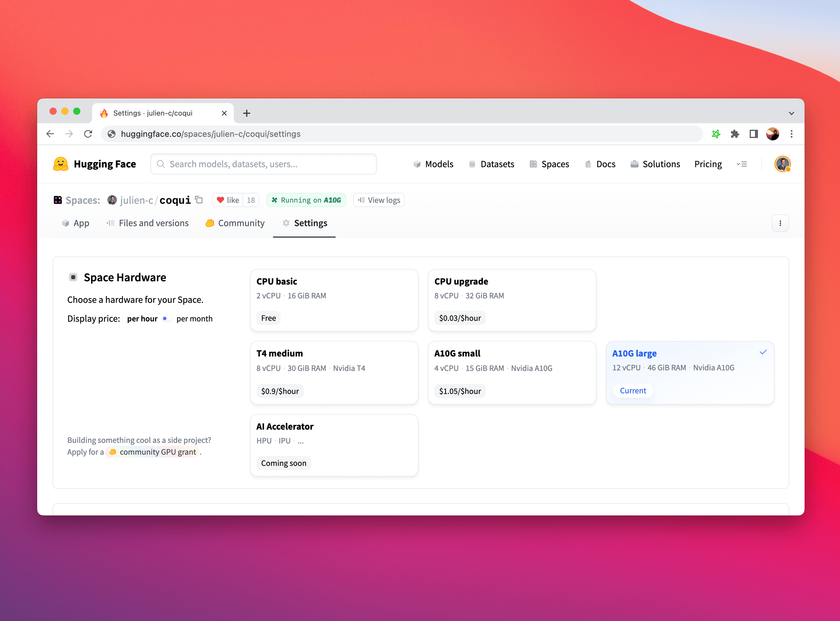Open the user avatar in the navbar

pyautogui.click(x=782, y=164)
